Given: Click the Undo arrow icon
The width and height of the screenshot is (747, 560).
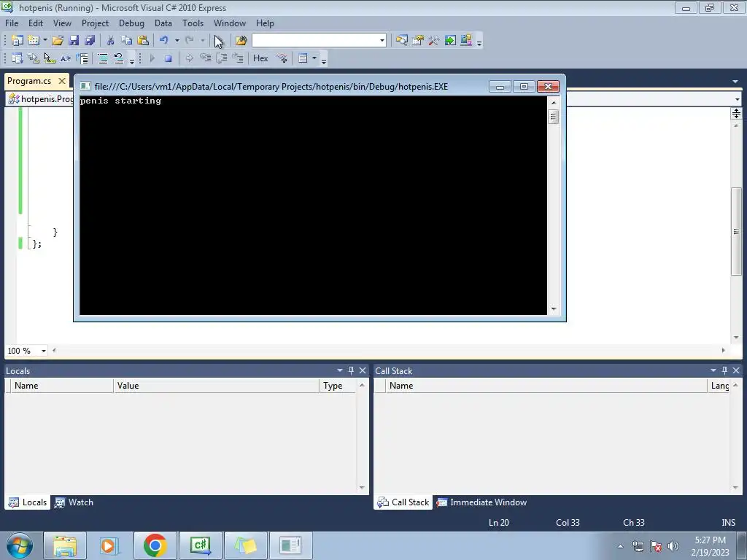Looking at the screenshot, I should [x=164, y=41].
